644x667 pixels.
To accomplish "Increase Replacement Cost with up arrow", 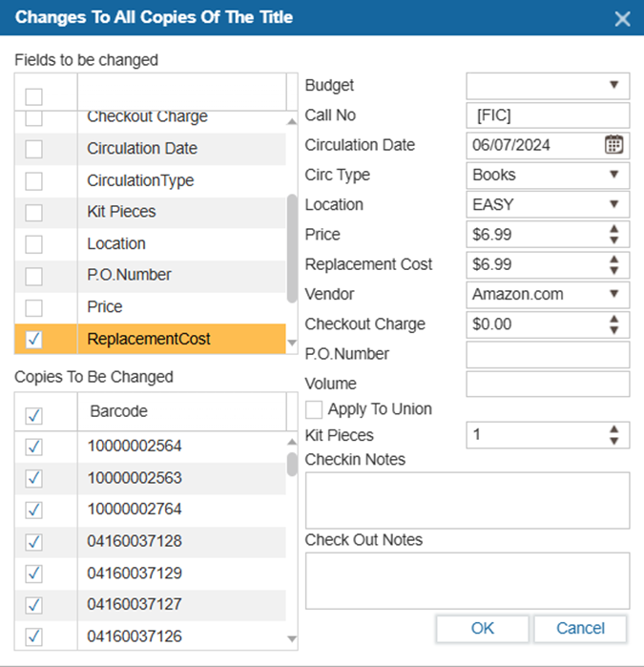I will click(613, 259).
